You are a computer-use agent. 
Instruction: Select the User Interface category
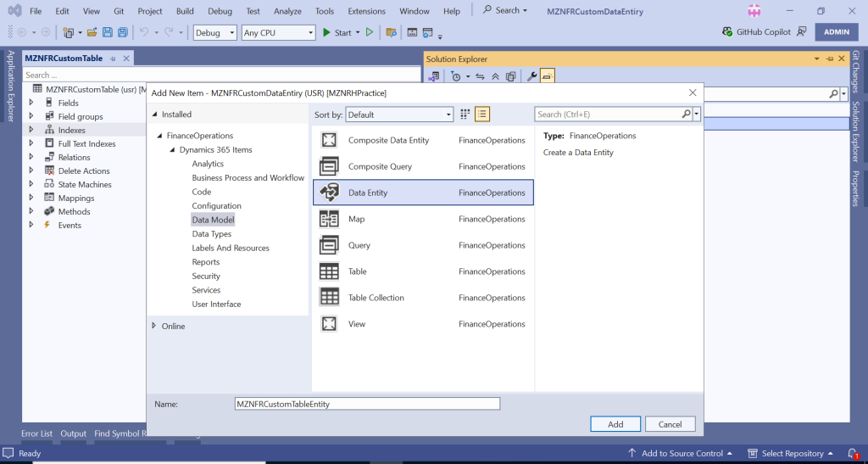(216, 304)
